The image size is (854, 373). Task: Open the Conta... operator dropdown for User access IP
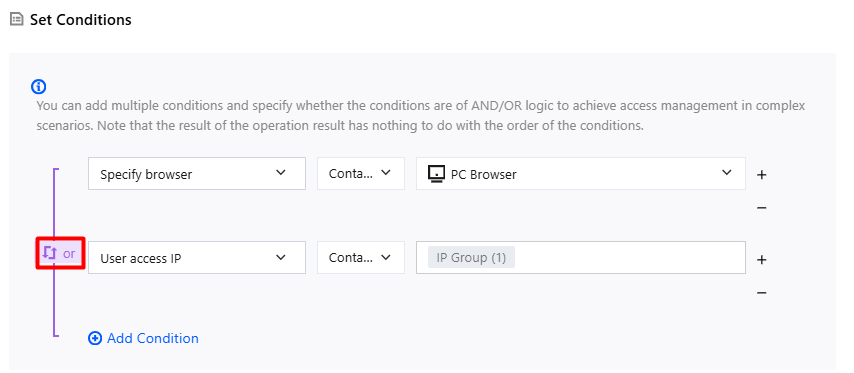[x=361, y=258]
